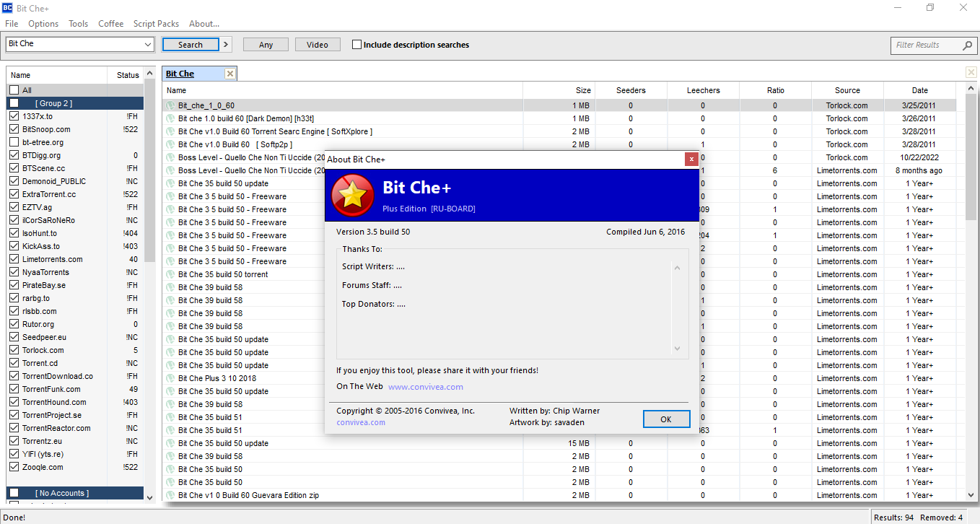This screenshot has width=980, height=524.
Task: Click the globe icon of the Dark Demon row
Action: (x=171, y=118)
